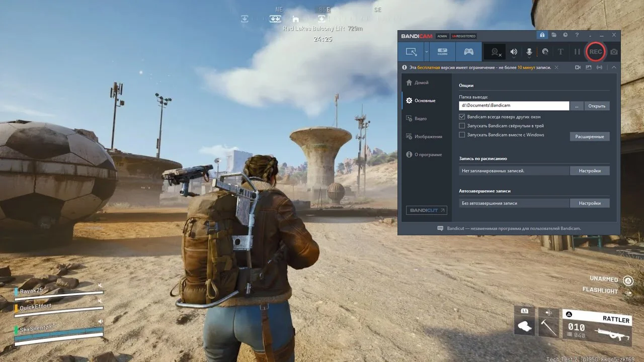Click UNARMED prompt in game HUD
Viewport: 644px width, 362px height.
pyautogui.click(x=604, y=280)
